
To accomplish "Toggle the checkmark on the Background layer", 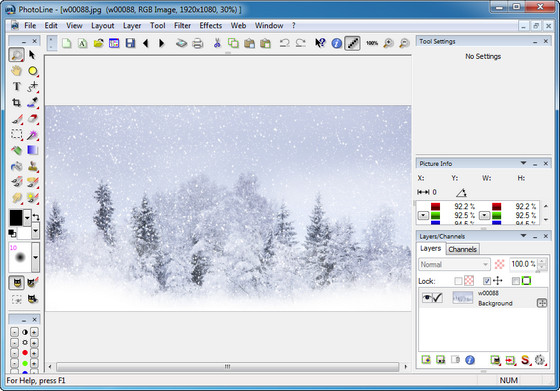I will click(x=438, y=297).
